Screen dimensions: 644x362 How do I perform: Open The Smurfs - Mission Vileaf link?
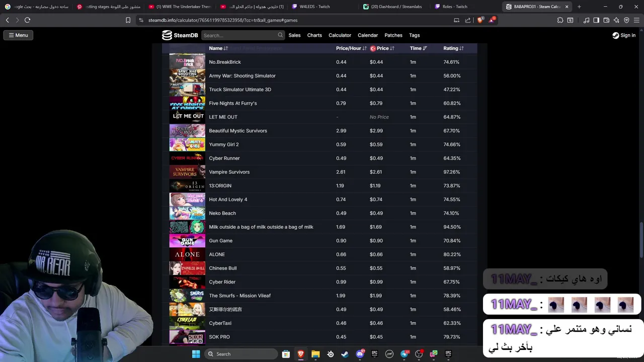239,296
